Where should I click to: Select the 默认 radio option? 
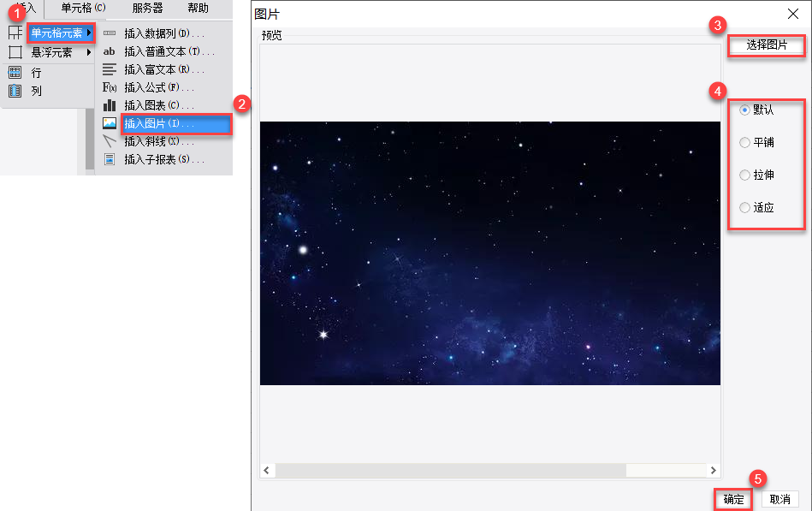[x=744, y=110]
